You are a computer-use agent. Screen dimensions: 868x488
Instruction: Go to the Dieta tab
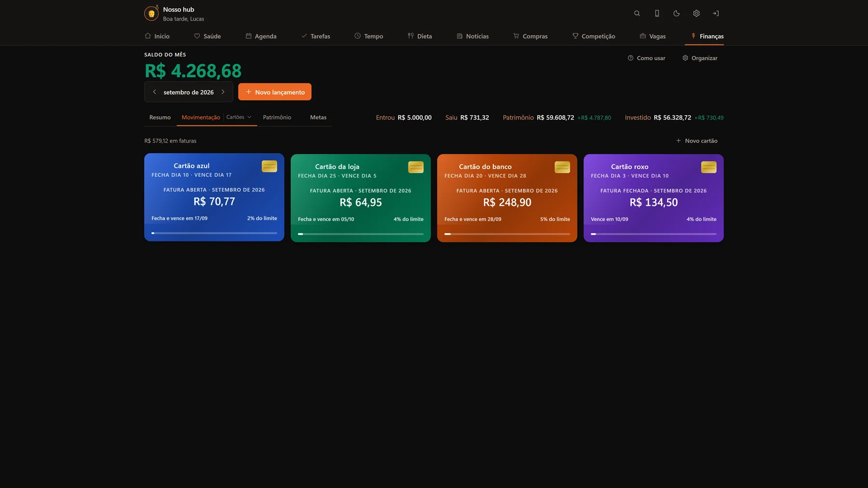pyautogui.click(x=420, y=36)
